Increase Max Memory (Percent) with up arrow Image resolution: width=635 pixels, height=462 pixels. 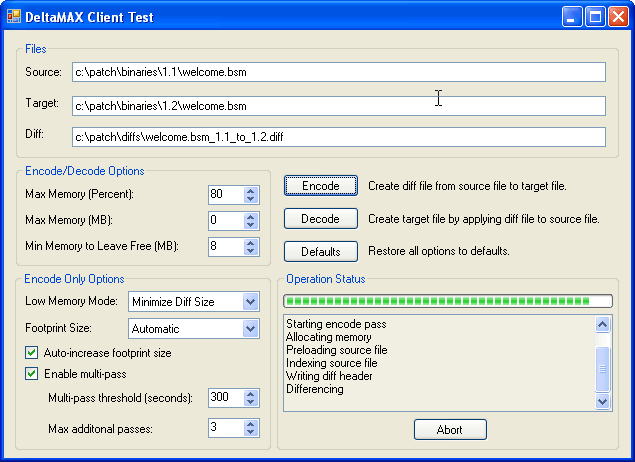251,191
